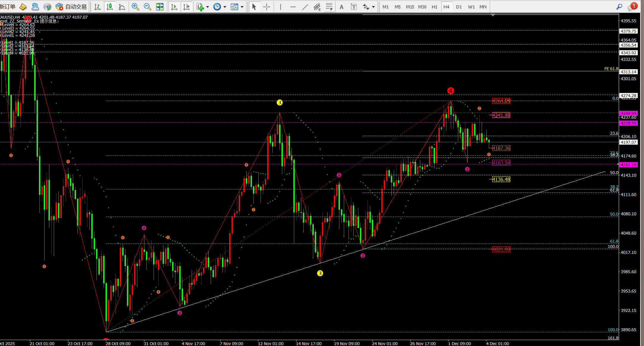Viewport: 644px width, 346px height.
Task: Click the 4136.48 yellow level label
Action: (x=501, y=179)
